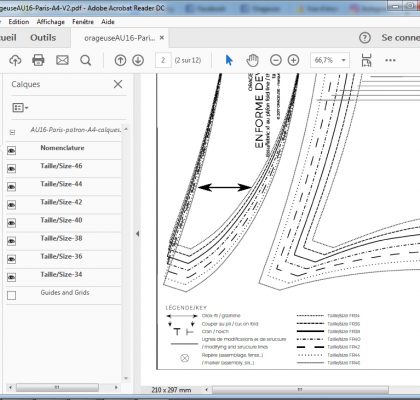Viewport: 420px width, 400px height.
Task: Click the 210 x 297 mm page size label
Action: 171,390
